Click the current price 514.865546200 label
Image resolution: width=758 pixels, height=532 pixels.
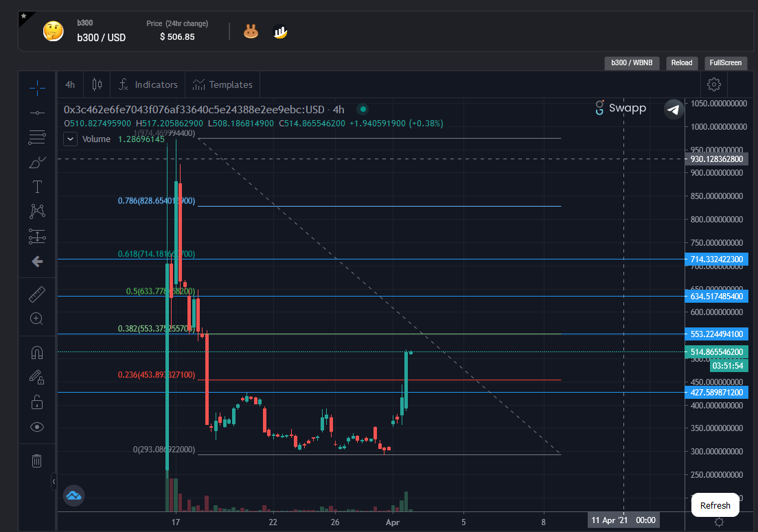pos(717,351)
